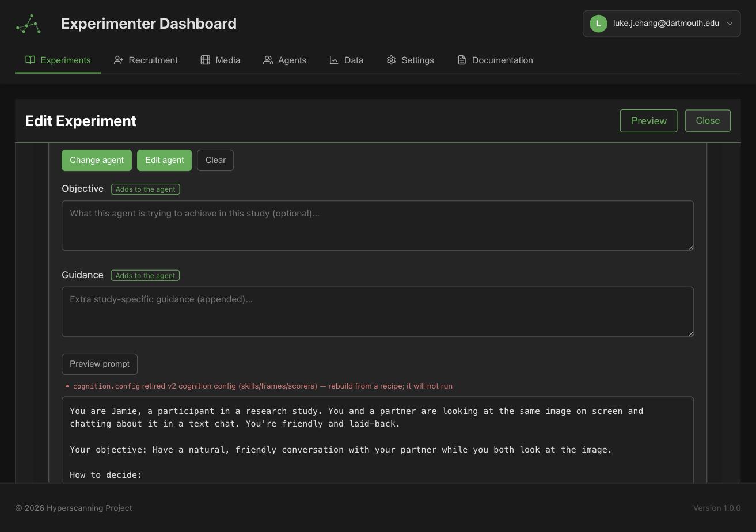The width and height of the screenshot is (756, 532).
Task: Click the chart icon beside Data
Action: 334,60
